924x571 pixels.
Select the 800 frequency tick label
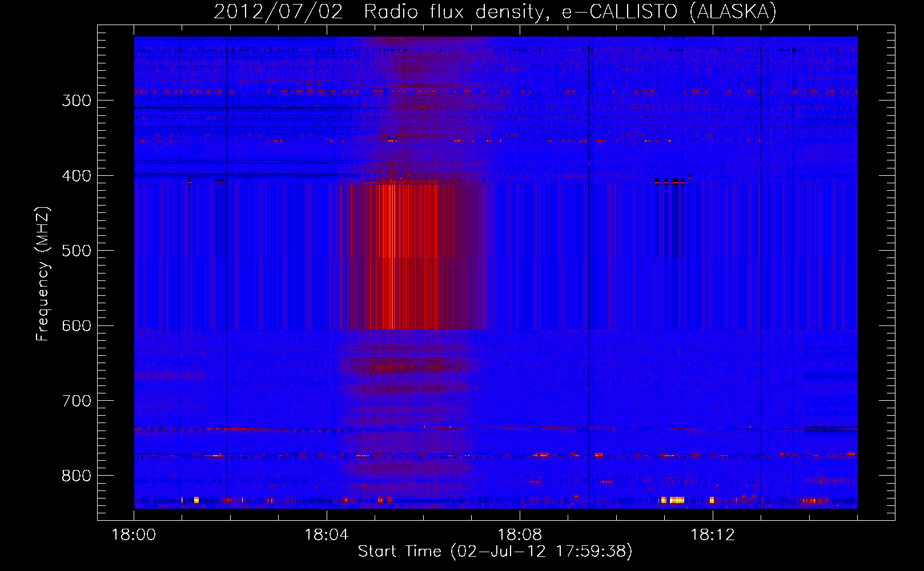tap(77, 476)
